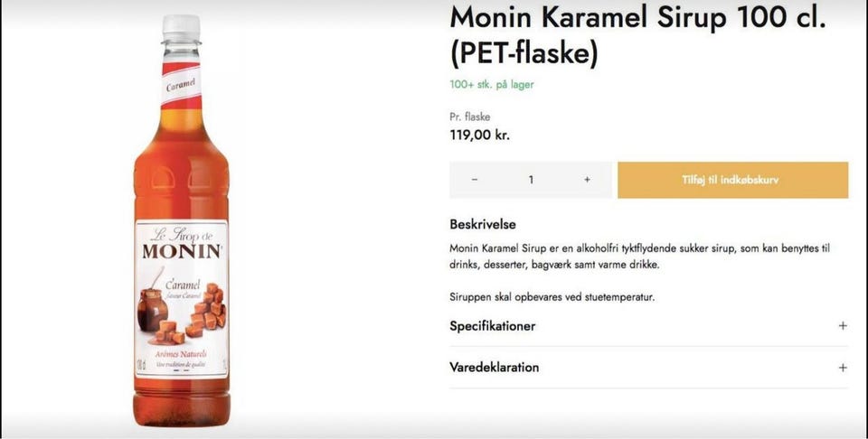Click the plus button to increase quantity
Screen dimensions: 868x439
click(587, 180)
